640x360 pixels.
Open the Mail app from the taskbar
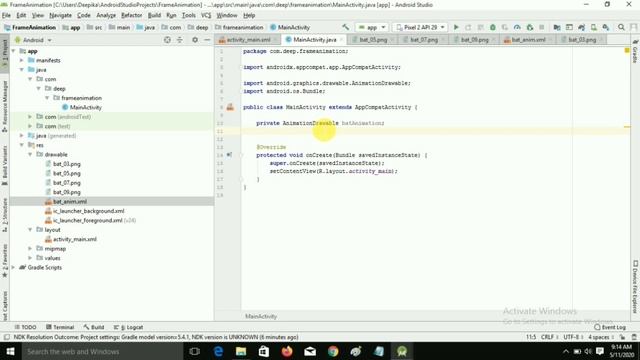[310, 351]
